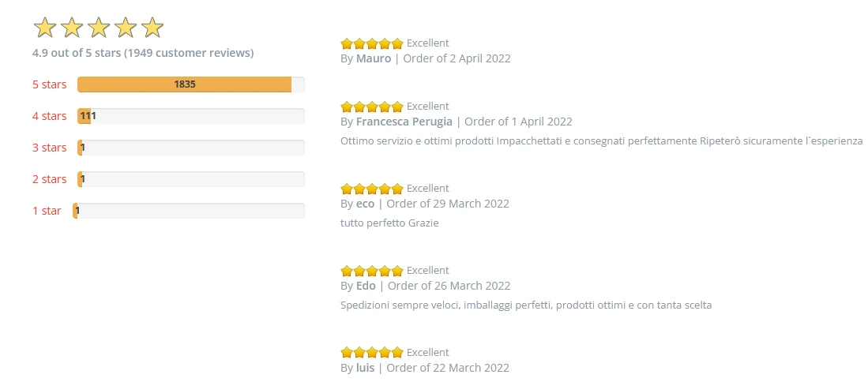
Task: Click the 4.9 out of 5 stars summary
Action: click(x=143, y=53)
